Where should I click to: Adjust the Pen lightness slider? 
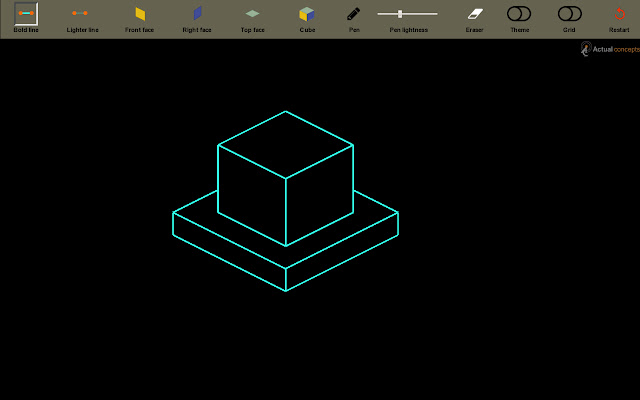click(407, 14)
